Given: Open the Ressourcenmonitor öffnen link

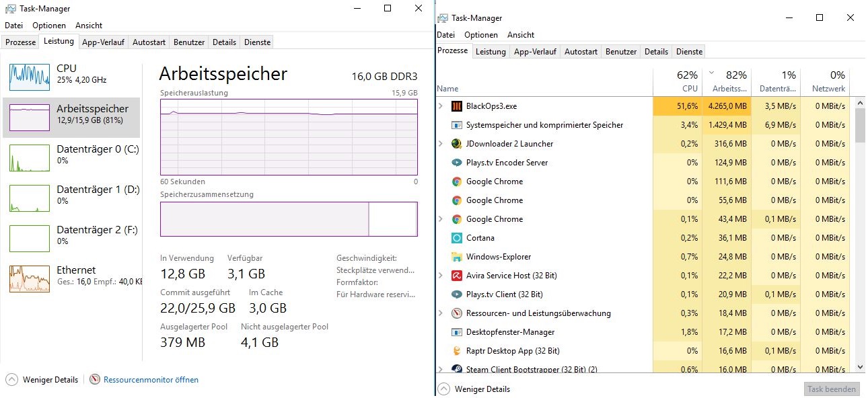Looking at the screenshot, I should [151, 380].
